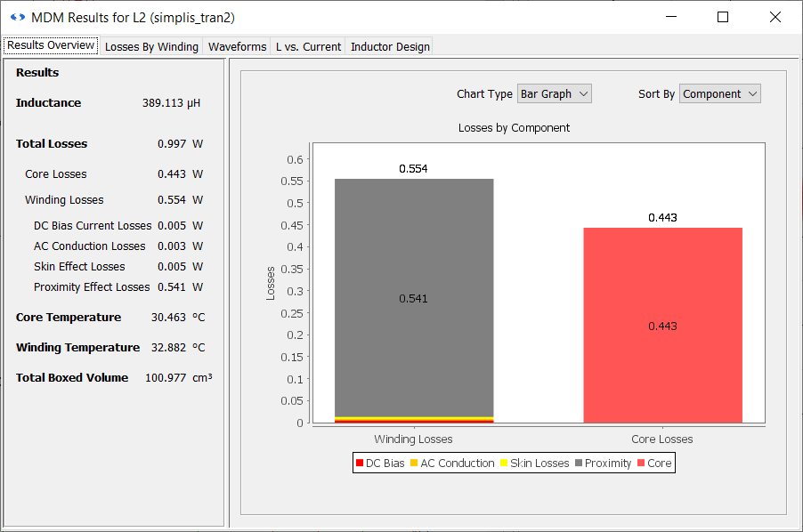Click the DC Bias red legend swatch
Screen dimensions: 803x532
(x=359, y=463)
